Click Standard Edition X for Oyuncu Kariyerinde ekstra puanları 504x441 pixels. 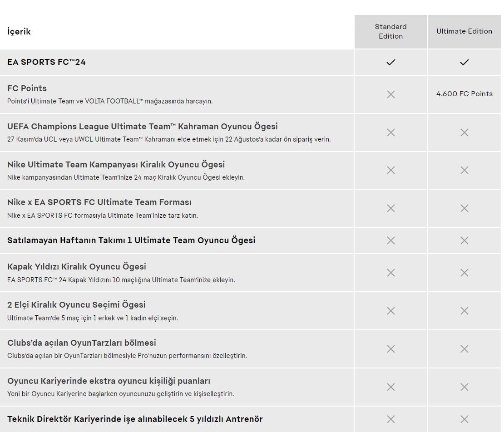[390, 387]
